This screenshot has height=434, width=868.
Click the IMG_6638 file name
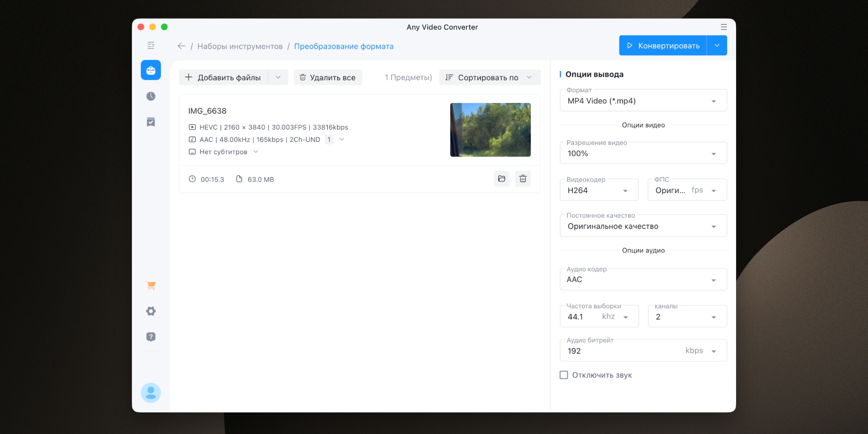(207, 111)
